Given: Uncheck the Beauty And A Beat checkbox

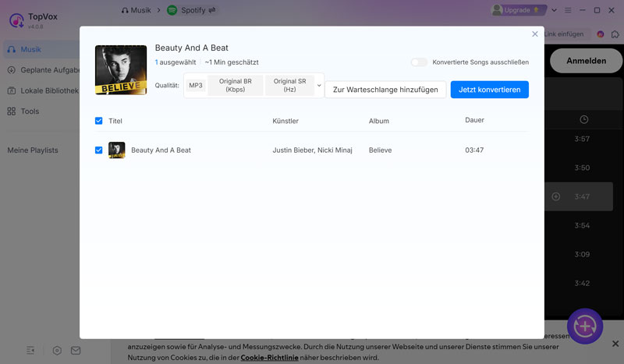Looking at the screenshot, I should (x=99, y=150).
